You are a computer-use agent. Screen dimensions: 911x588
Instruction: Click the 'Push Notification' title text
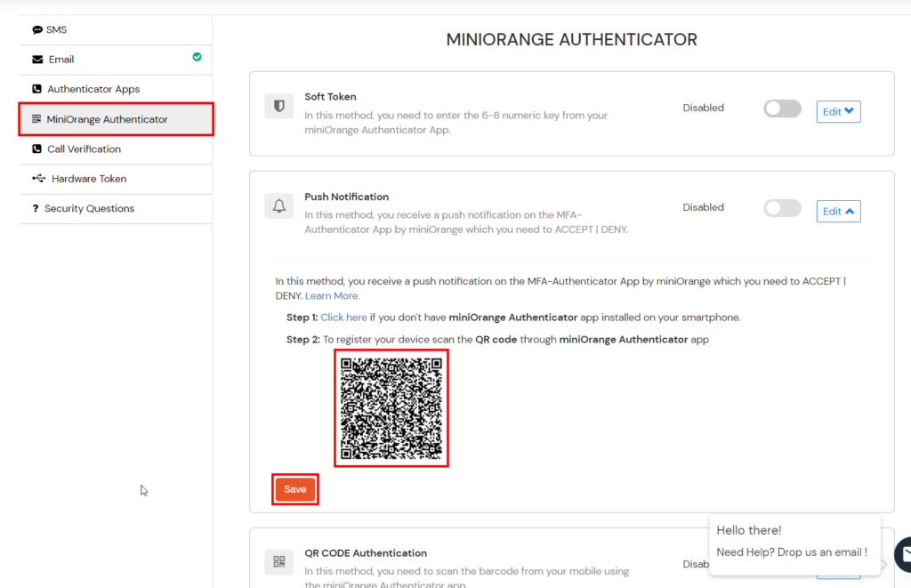(x=346, y=197)
